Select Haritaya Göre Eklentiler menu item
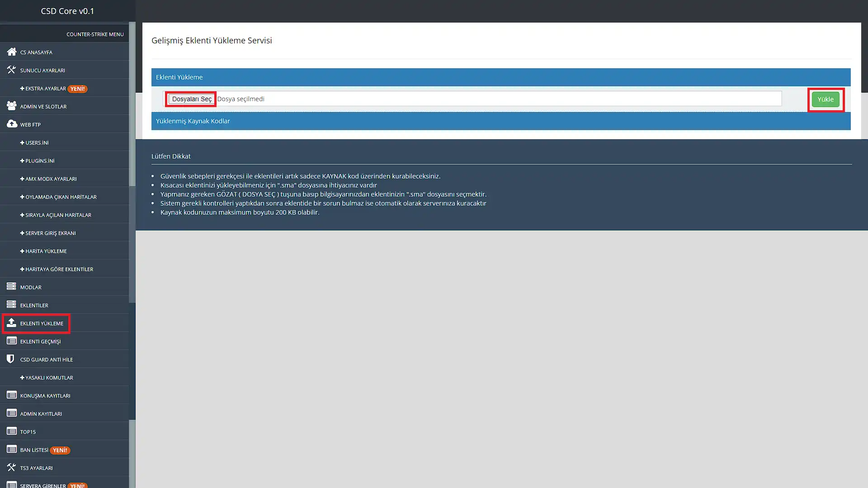This screenshot has height=488, width=868. coord(64,268)
